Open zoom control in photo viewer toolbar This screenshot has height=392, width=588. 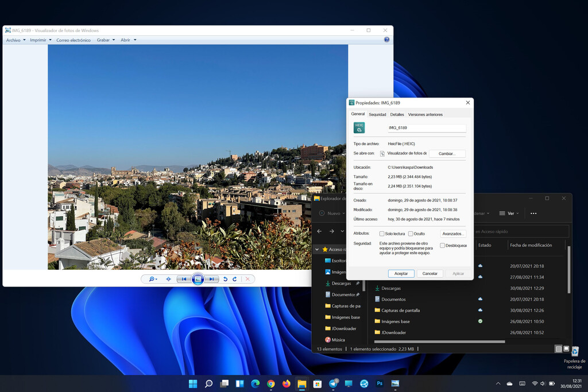point(153,279)
